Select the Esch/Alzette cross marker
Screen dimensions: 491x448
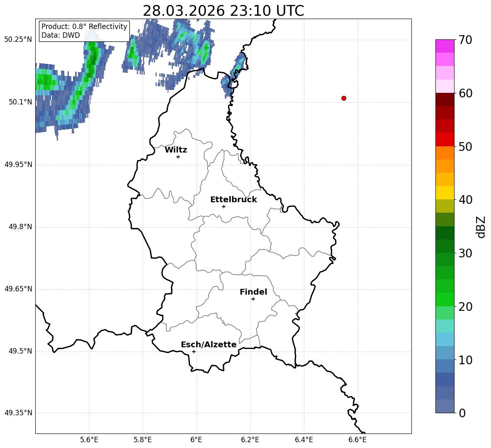(194, 351)
